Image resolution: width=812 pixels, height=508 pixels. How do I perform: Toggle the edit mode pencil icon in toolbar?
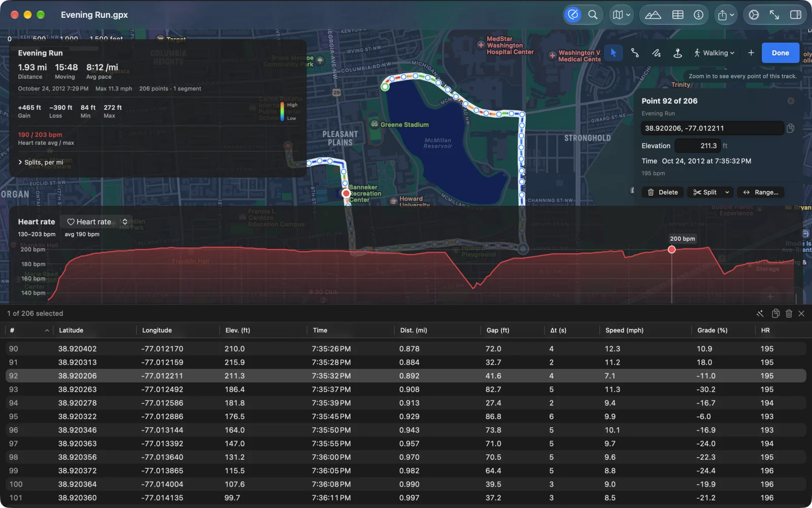(x=573, y=15)
